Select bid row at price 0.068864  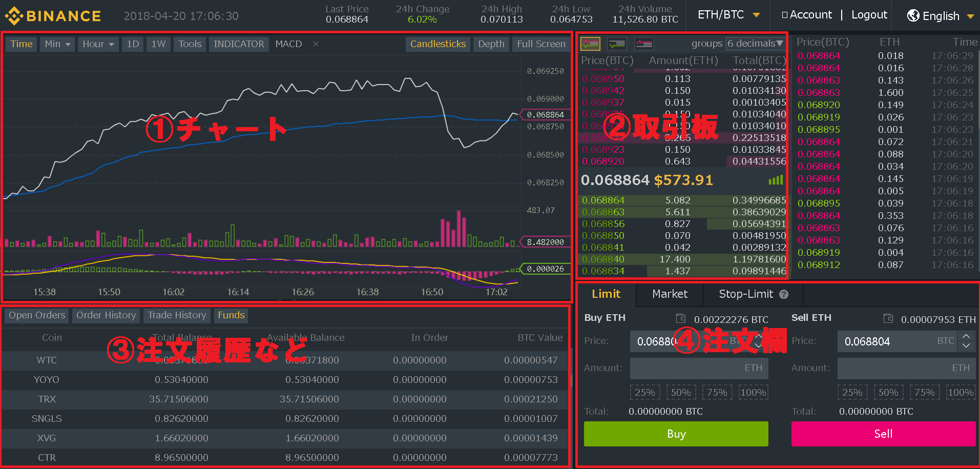tap(683, 200)
